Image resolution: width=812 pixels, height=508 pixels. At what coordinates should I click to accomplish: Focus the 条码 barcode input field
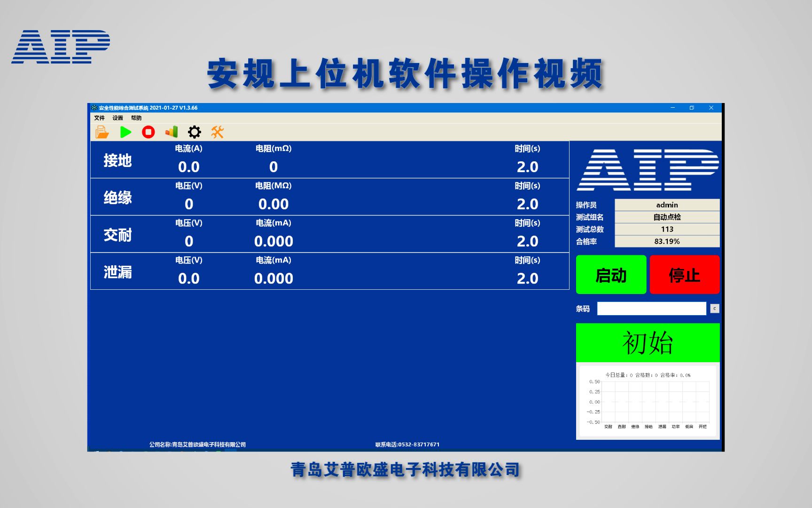click(651, 309)
